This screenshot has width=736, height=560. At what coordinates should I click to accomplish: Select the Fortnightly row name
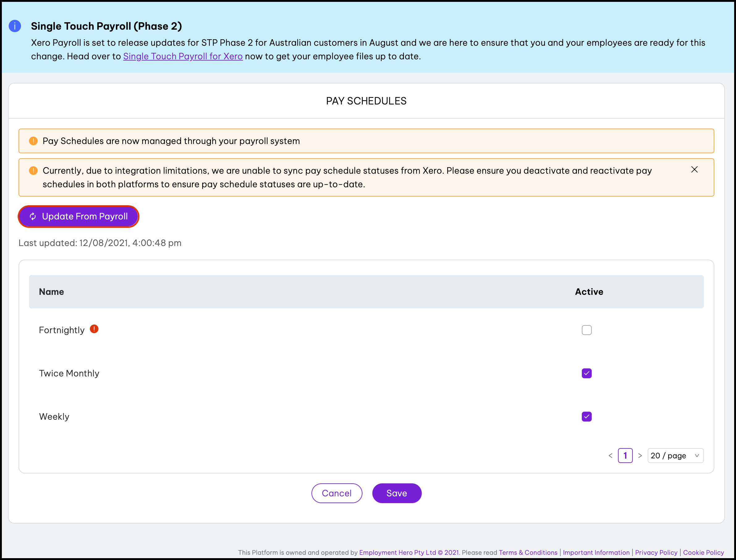click(x=61, y=330)
